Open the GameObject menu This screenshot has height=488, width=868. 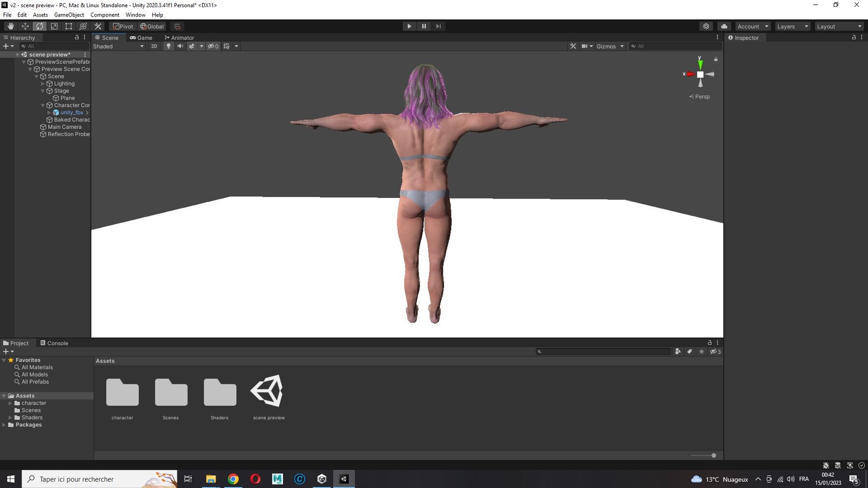[x=69, y=15]
